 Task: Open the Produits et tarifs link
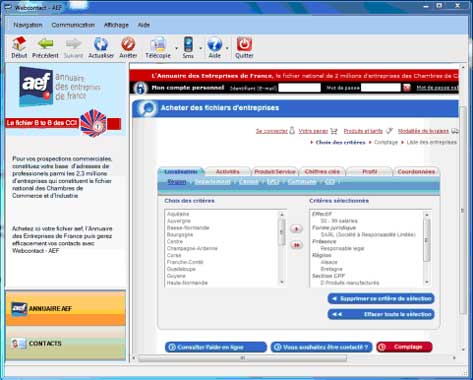(363, 131)
